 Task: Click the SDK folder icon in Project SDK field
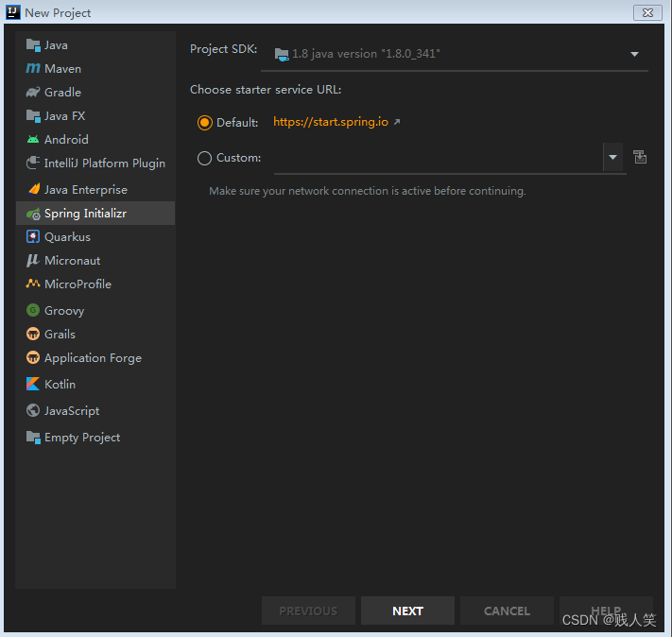(x=282, y=54)
